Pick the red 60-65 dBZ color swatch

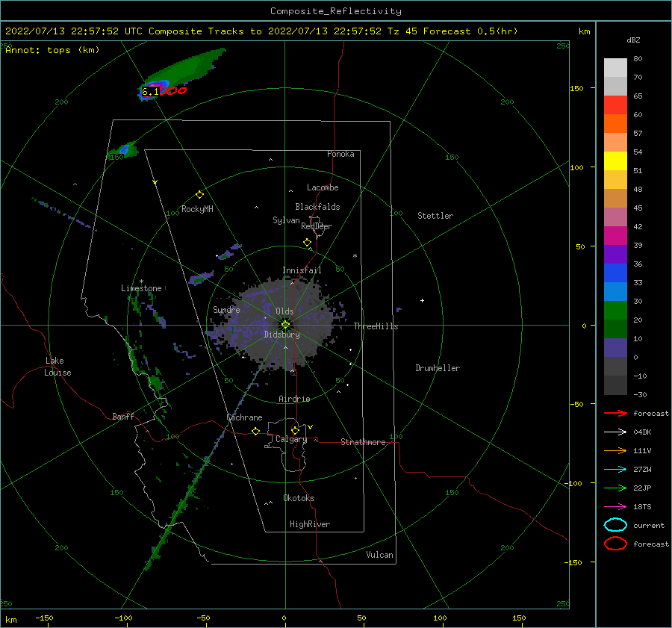(615, 105)
